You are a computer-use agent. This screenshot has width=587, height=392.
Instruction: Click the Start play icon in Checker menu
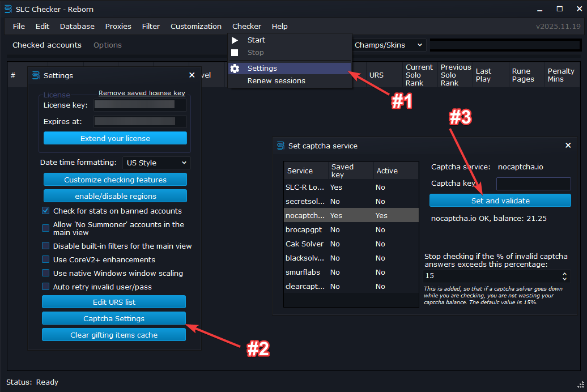235,40
